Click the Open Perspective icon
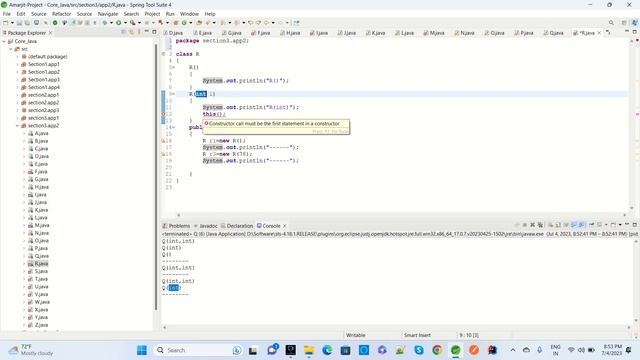Viewport: 640px width, 360px height. (x=624, y=23)
